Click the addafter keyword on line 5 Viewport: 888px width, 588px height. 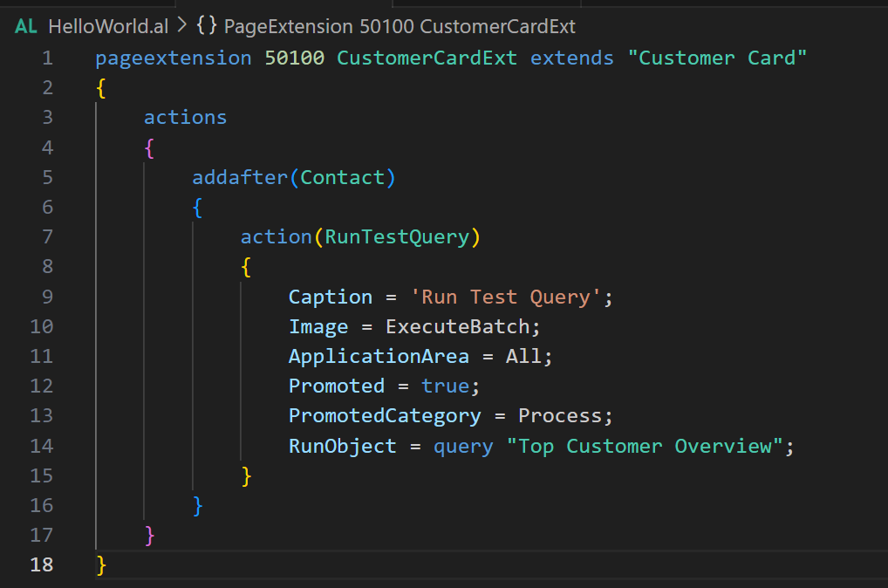pyautogui.click(x=240, y=177)
